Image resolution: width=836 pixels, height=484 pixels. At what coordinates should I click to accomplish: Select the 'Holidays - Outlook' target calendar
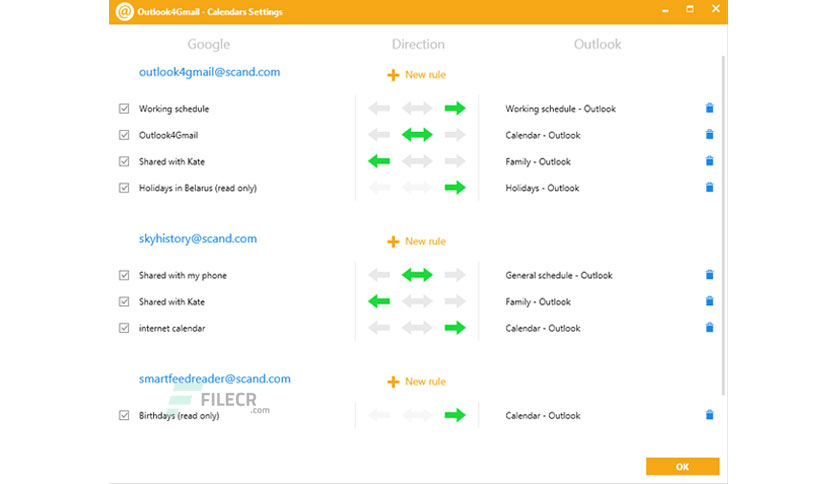click(x=542, y=188)
